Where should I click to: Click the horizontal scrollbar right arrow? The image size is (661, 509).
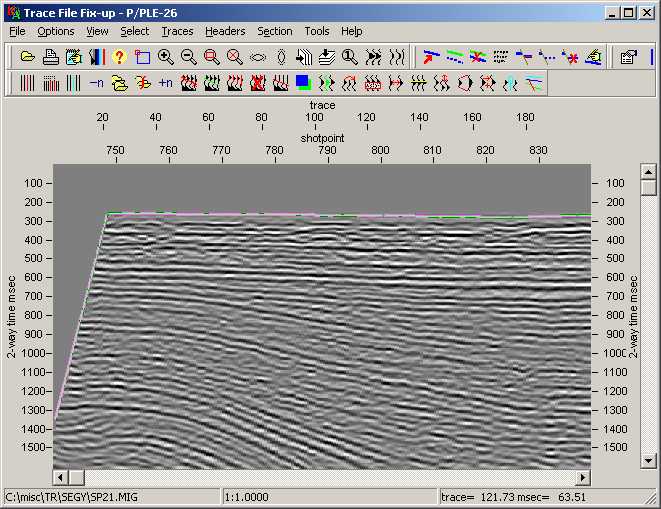click(x=585, y=476)
